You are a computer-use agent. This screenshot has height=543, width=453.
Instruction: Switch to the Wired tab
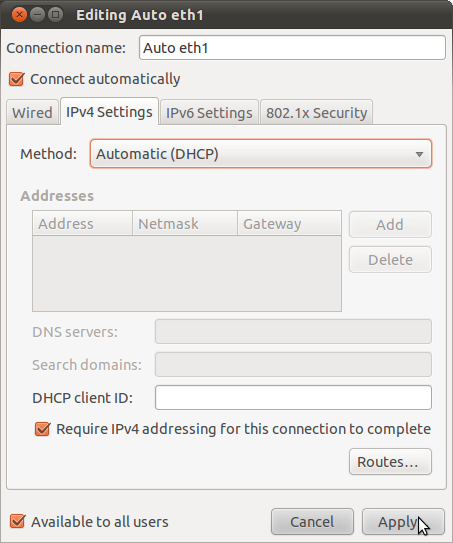(33, 113)
